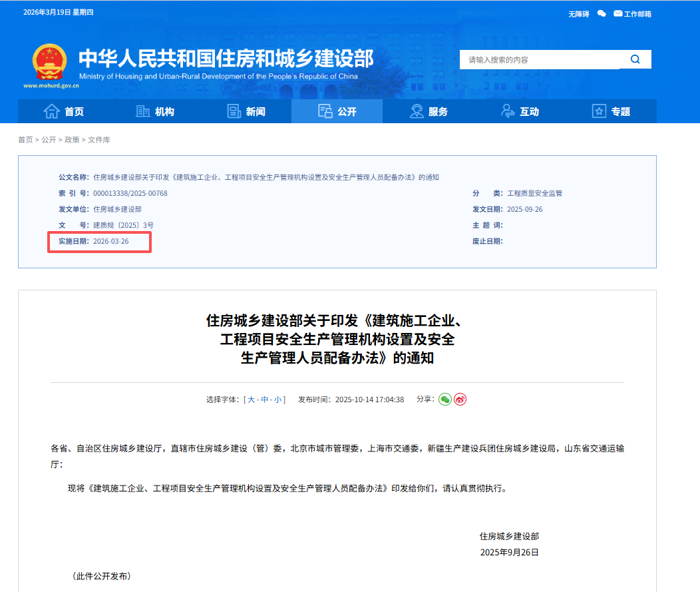The height and width of the screenshot is (592, 700).
Task: Click the WeChat icon in top bar
Action: coord(602,13)
